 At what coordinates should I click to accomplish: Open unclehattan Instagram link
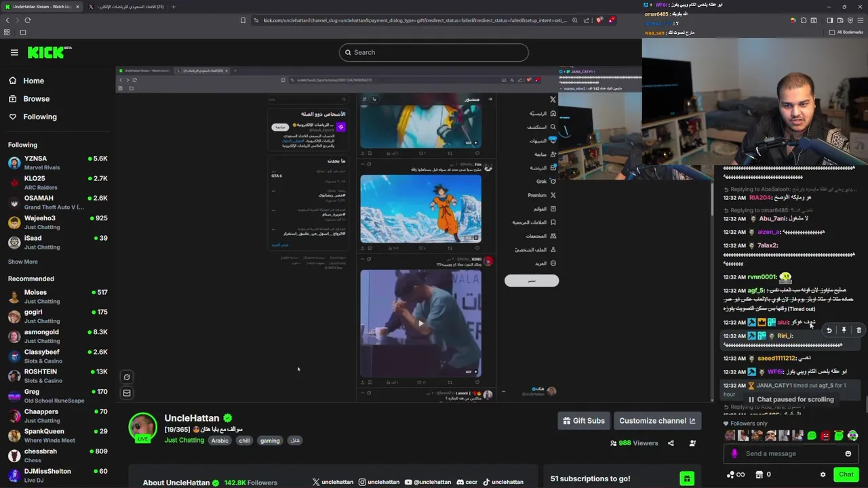379,482
